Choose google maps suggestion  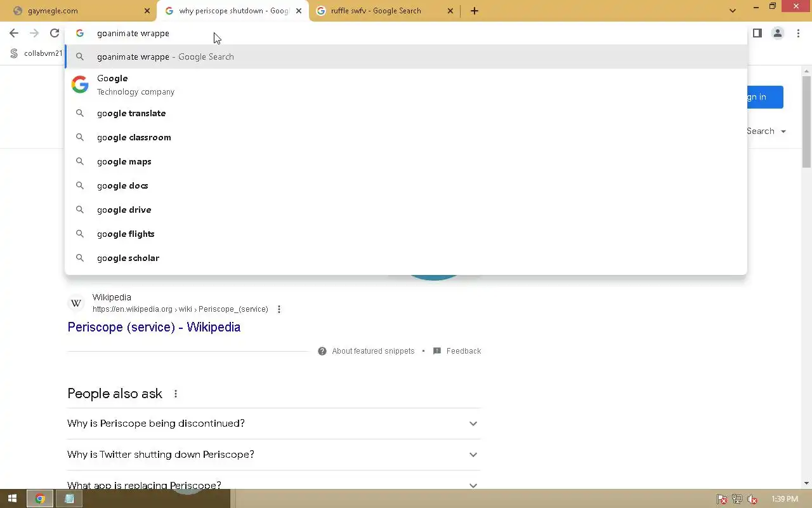(406, 161)
